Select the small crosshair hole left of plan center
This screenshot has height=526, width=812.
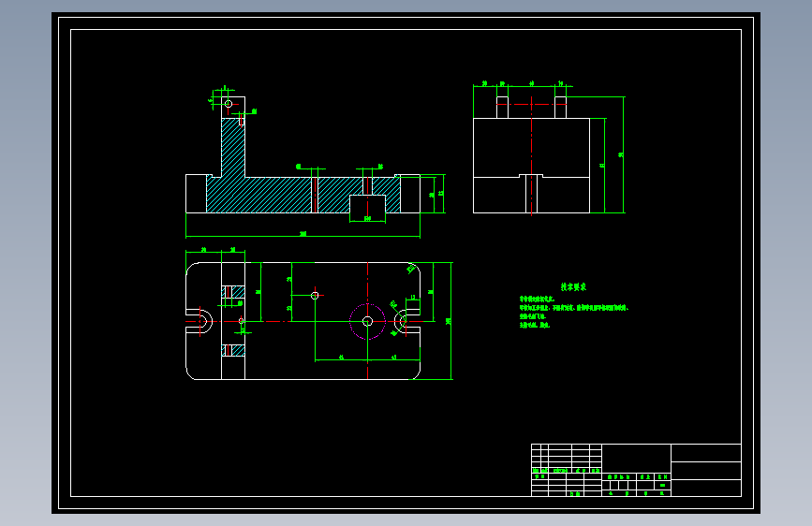(x=315, y=296)
